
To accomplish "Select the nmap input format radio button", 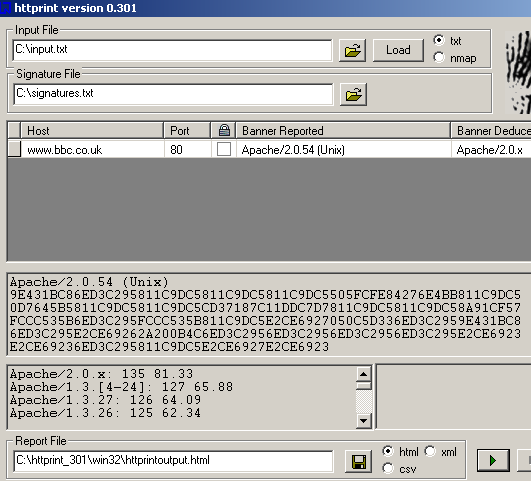I will 439,57.
